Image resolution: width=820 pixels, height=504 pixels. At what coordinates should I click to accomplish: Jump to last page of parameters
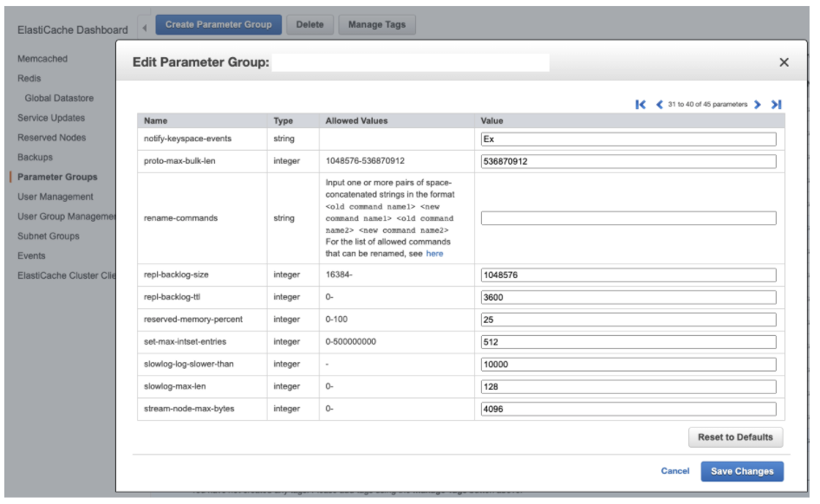(x=776, y=105)
